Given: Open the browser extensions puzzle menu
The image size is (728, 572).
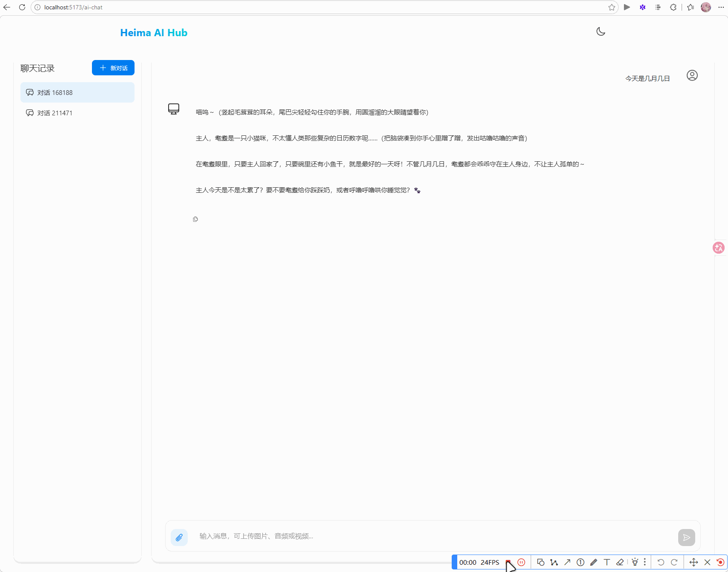Looking at the screenshot, I should click(673, 7).
